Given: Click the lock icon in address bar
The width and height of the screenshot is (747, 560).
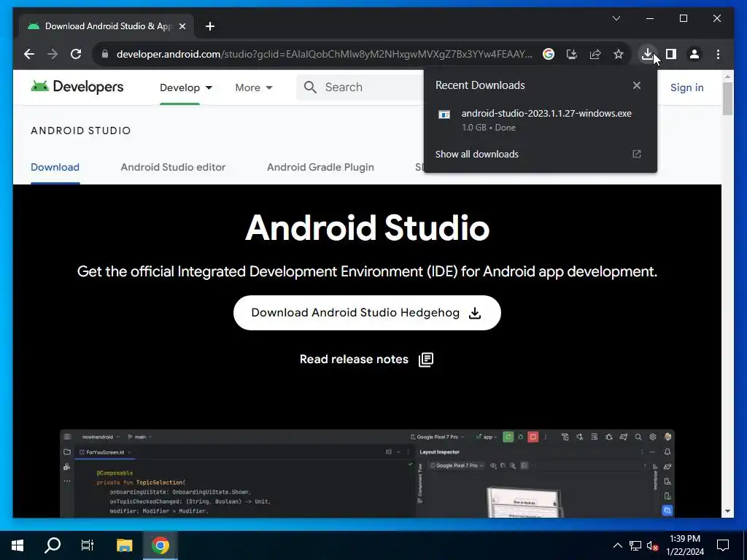Looking at the screenshot, I should [105, 54].
